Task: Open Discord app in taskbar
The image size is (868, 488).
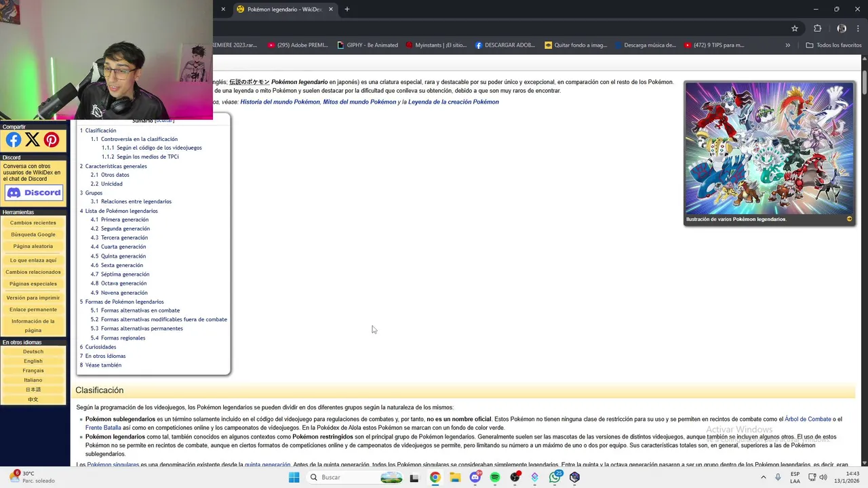Action: point(475,477)
